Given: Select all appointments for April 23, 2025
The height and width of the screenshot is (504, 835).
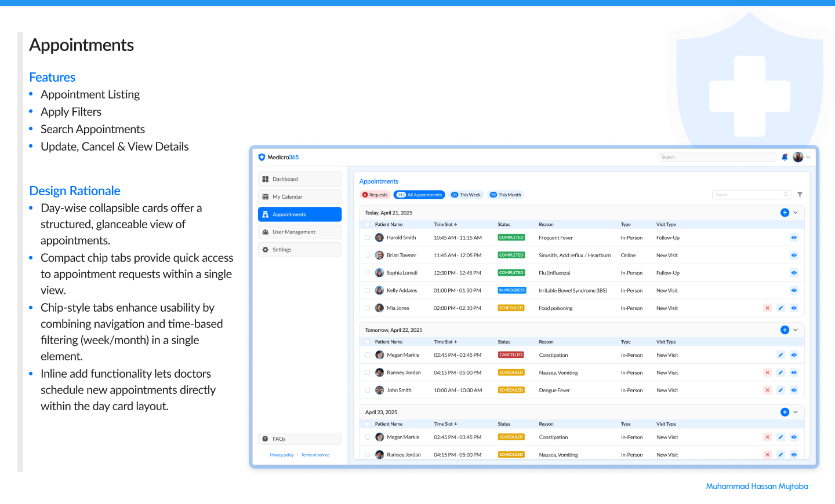Looking at the screenshot, I should [x=367, y=423].
